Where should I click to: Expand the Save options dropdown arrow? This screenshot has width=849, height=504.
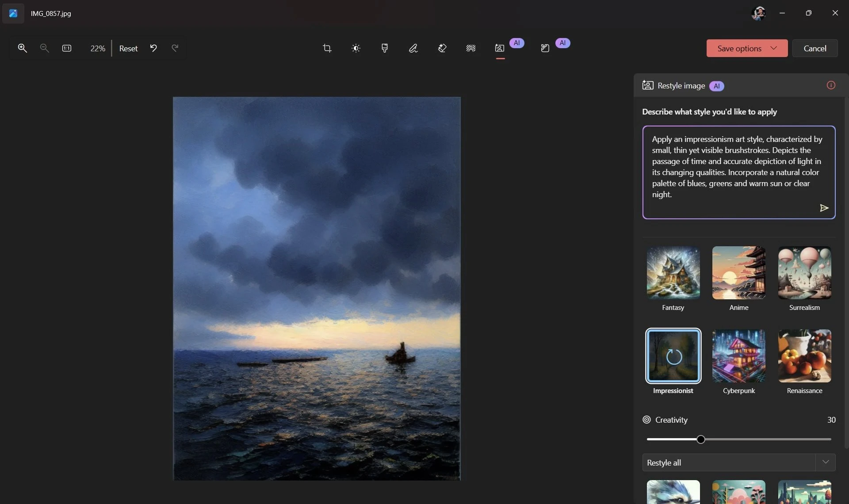(773, 48)
